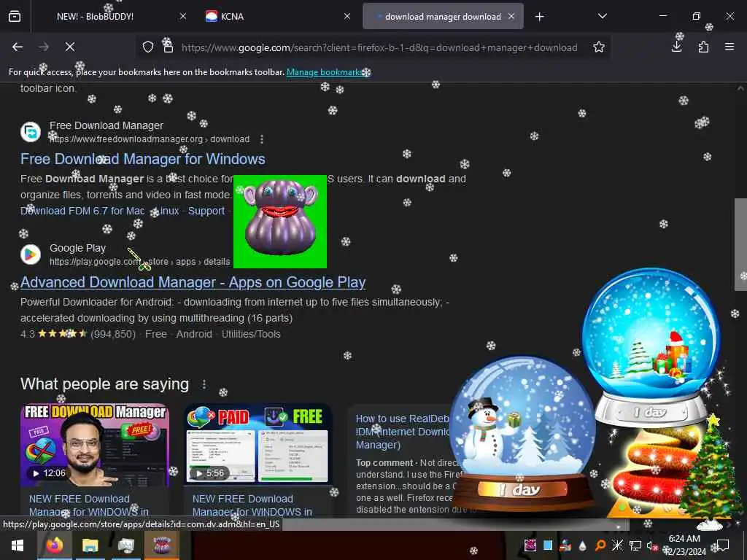Click the Free Download Manager site favicon
Screen dimensions: 747x560
pyautogui.click(x=31, y=132)
